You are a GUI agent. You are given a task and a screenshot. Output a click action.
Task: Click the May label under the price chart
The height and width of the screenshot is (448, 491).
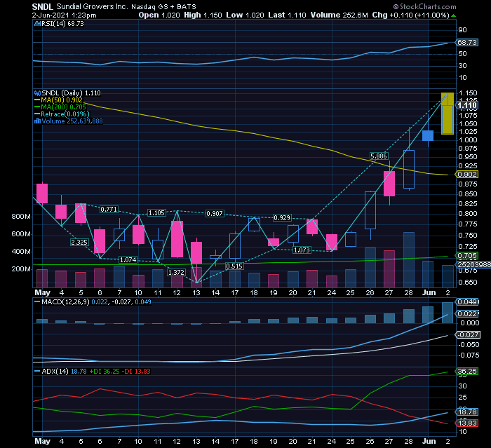(x=42, y=293)
